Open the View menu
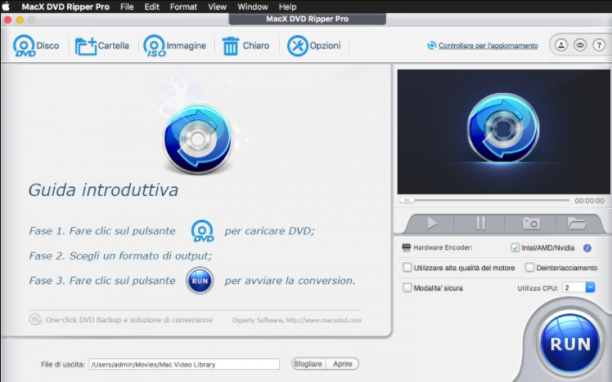Image resolution: width=612 pixels, height=382 pixels. [217, 7]
